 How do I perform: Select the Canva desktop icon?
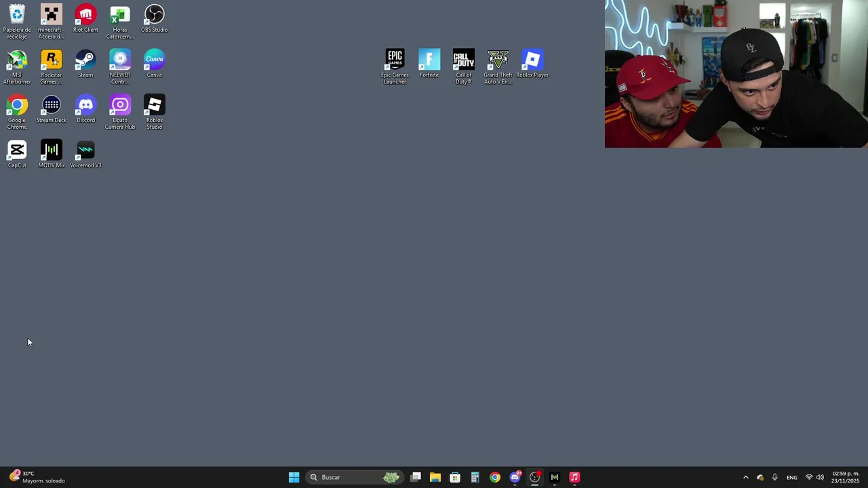pyautogui.click(x=155, y=64)
